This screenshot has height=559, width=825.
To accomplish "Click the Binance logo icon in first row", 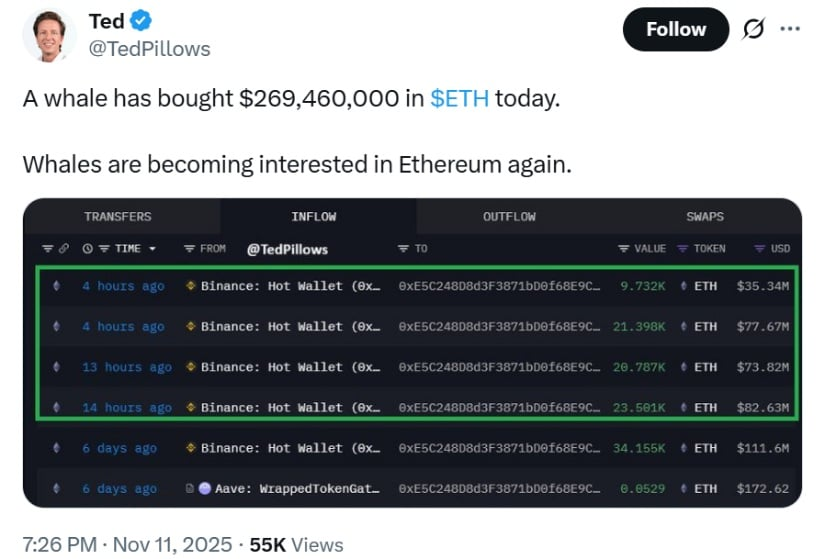I will (x=190, y=286).
